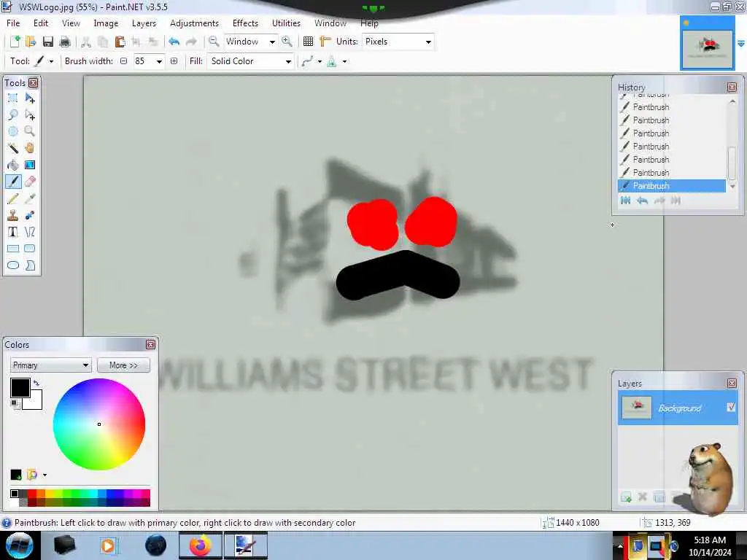Image resolution: width=747 pixels, height=560 pixels.
Task: Increase brush width with plus button
Action: point(174,61)
